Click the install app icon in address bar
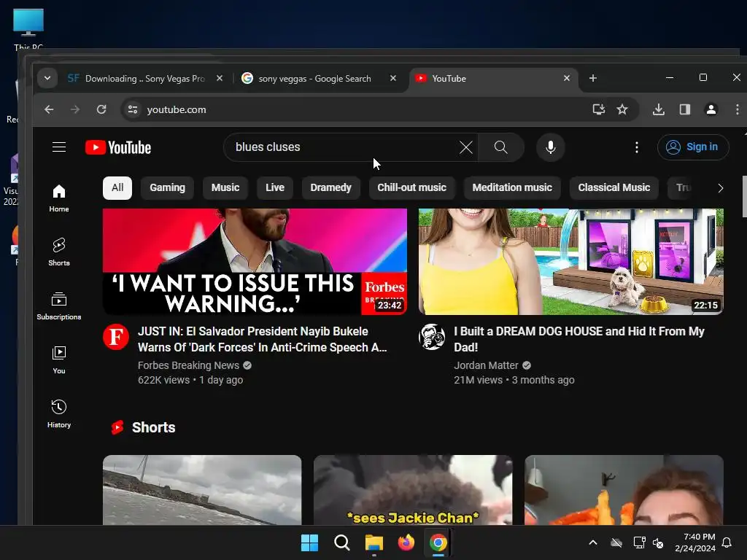This screenshot has height=560, width=747. point(598,109)
